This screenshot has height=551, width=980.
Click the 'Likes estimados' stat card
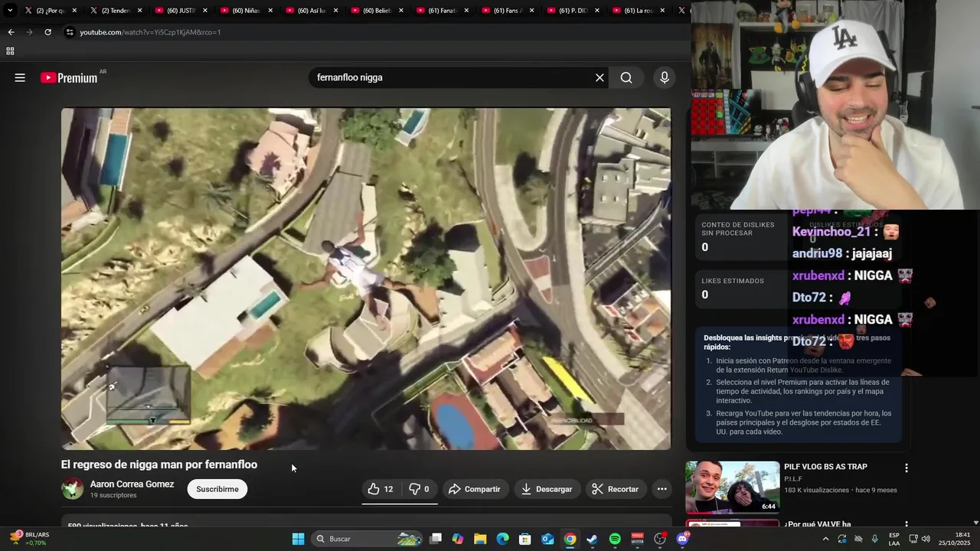click(740, 288)
